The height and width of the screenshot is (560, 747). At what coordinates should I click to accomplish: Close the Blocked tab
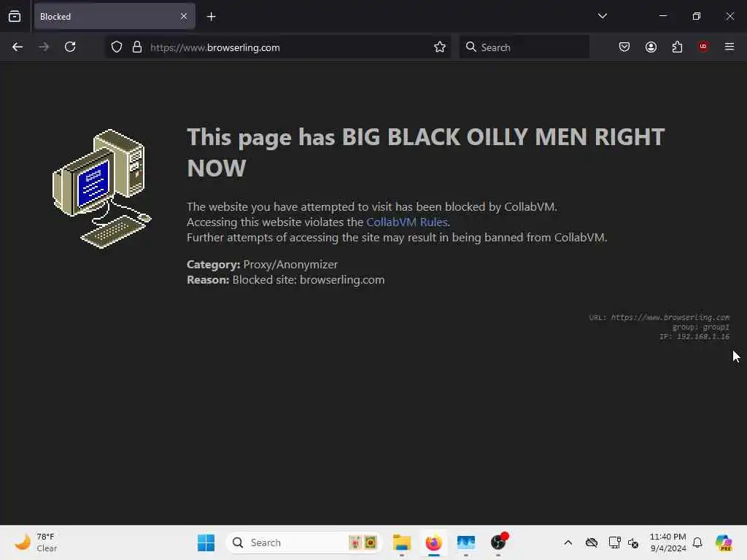tap(183, 16)
